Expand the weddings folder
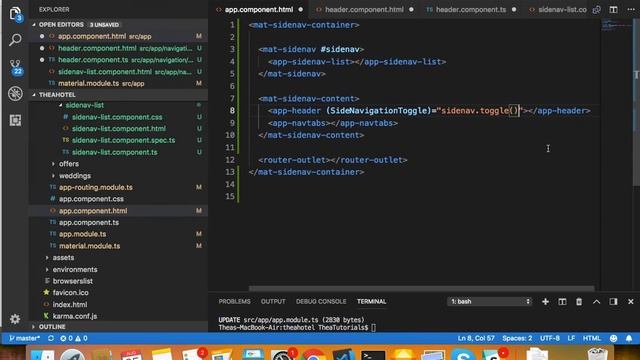The width and height of the screenshot is (640, 360). click(x=75, y=176)
